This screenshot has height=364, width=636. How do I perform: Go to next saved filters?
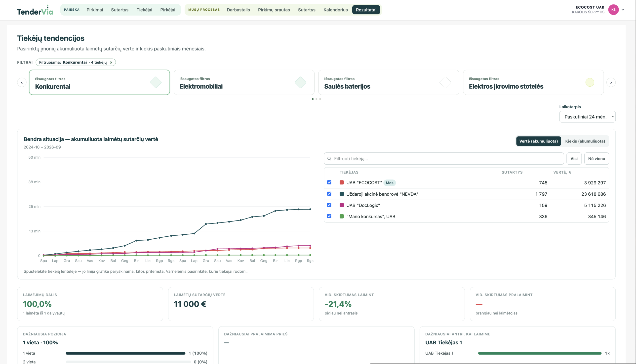click(x=611, y=82)
